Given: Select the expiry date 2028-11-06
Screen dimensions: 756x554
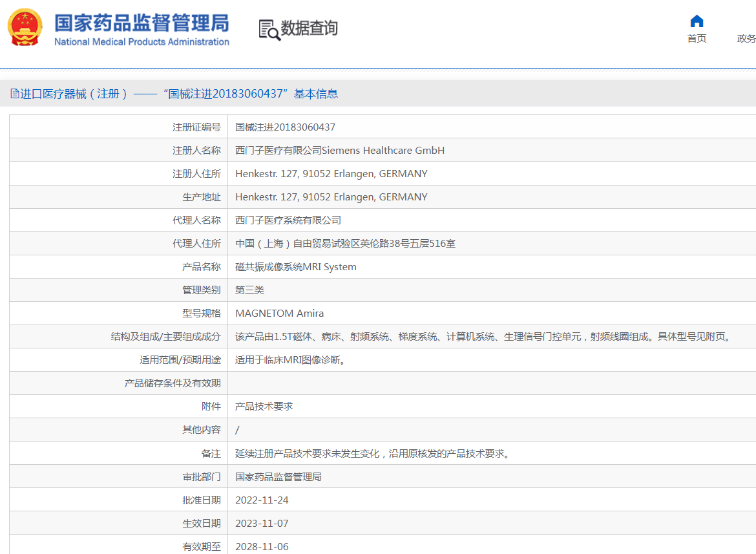Looking at the screenshot, I should tap(262, 547).
